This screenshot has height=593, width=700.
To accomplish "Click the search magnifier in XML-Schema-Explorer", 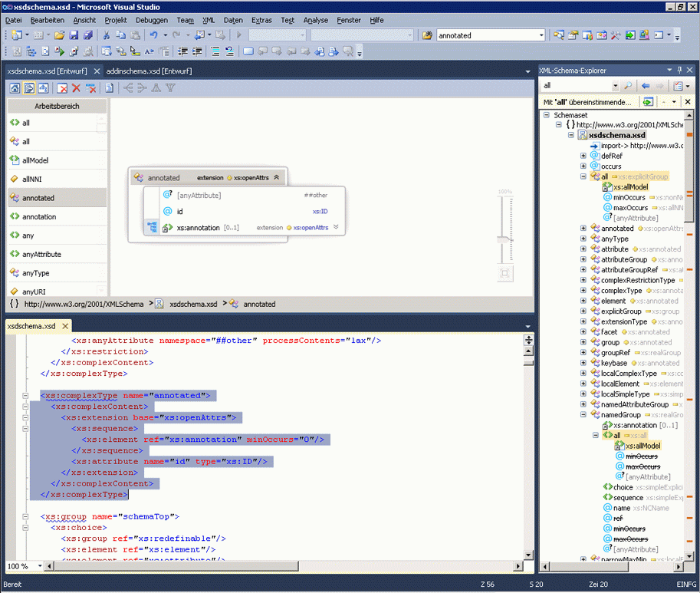I will [628, 85].
